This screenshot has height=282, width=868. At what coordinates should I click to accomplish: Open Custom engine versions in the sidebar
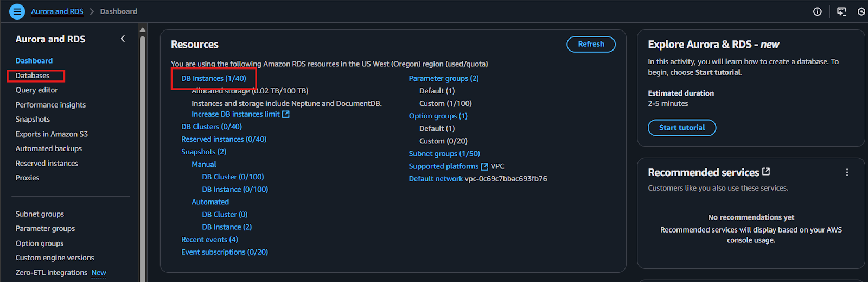(x=55, y=258)
